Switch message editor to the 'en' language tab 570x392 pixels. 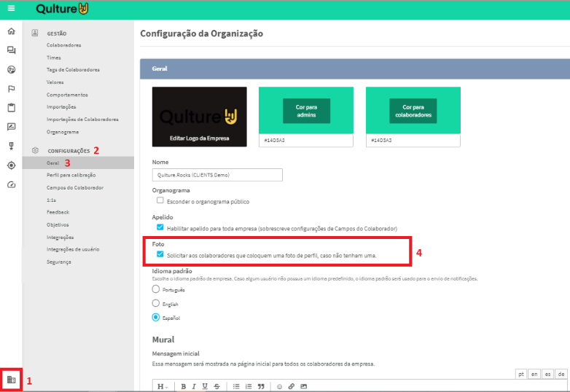click(x=534, y=374)
